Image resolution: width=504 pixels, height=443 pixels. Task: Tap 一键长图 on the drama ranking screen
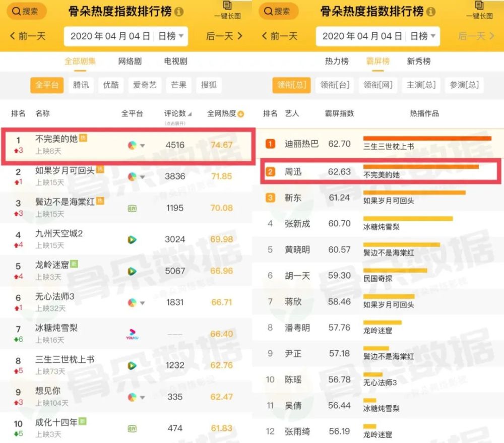228,10
